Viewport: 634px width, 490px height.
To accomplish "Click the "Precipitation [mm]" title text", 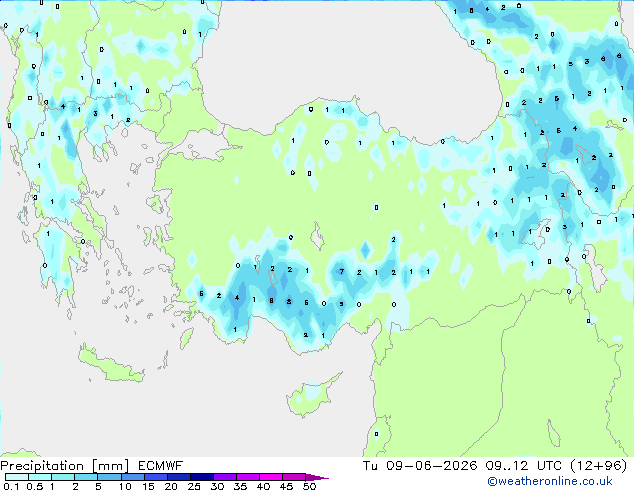I will coord(65,466).
